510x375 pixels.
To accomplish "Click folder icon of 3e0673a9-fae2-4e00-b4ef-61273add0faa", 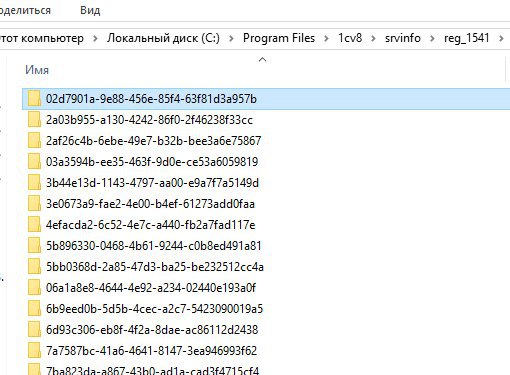I will (x=34, y=204).
